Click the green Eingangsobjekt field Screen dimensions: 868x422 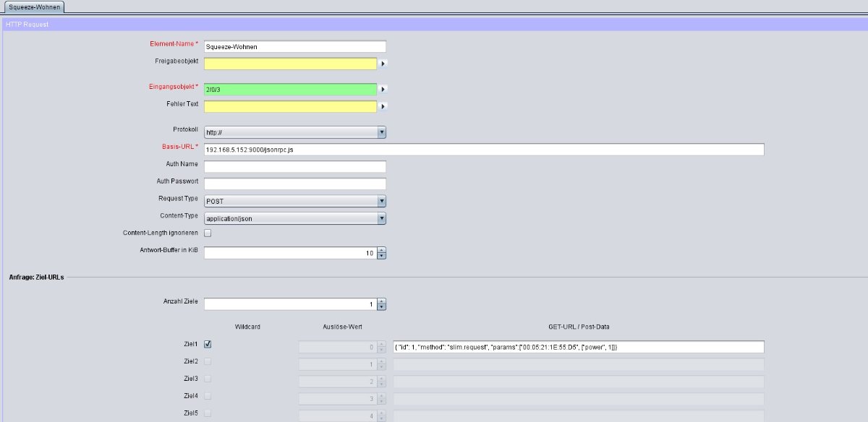point(290,90)
